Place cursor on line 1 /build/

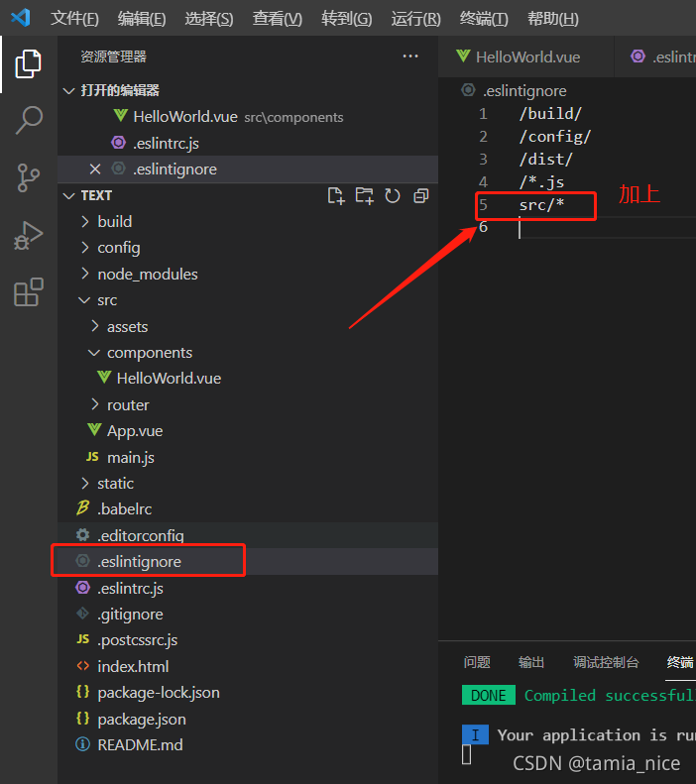pyautogui.click(x=550, y=114)
